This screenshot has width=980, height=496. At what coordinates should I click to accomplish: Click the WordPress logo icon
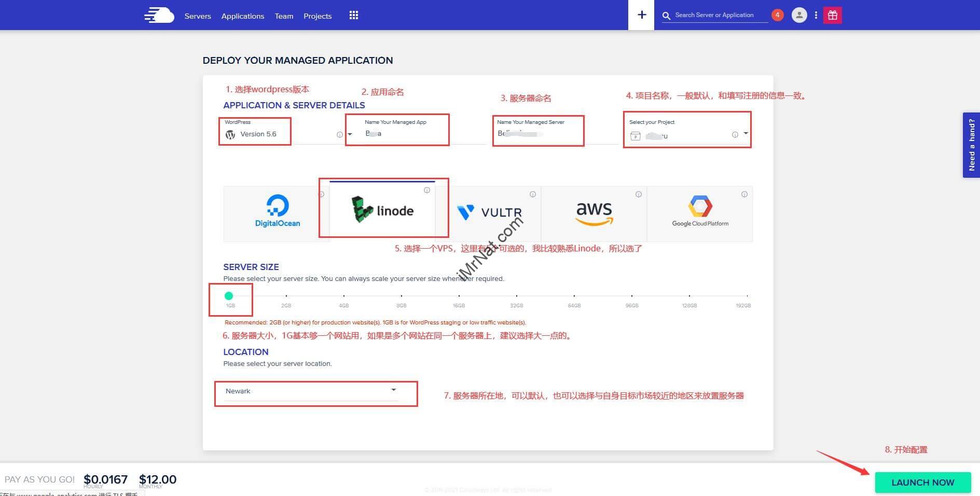tap(230, 135)
